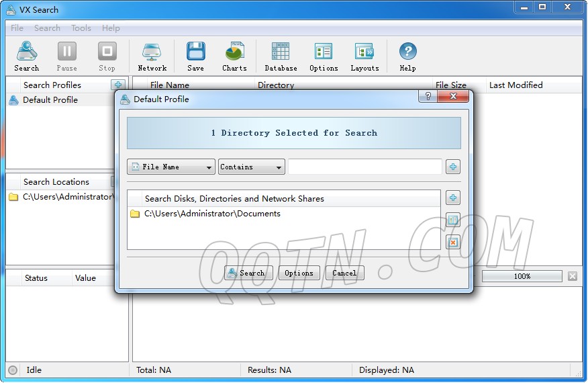Open the main toolbar Options icon
The height and width of the screenshot is (383, 588).
324,56
